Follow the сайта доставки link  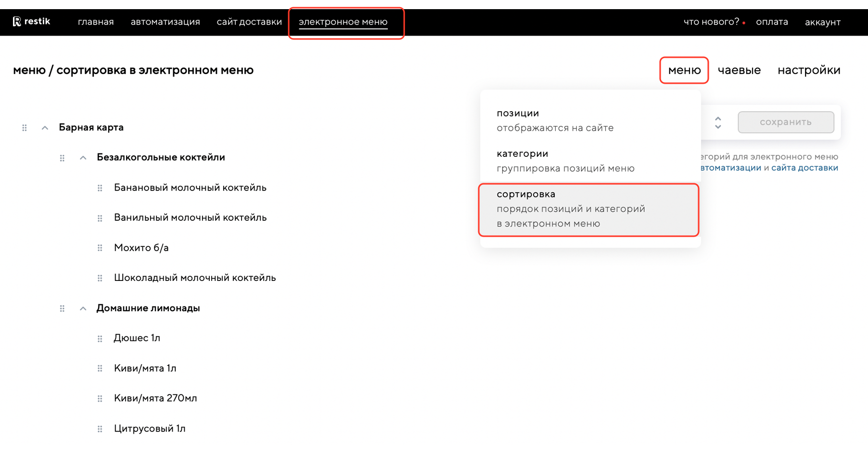[804, 168]
